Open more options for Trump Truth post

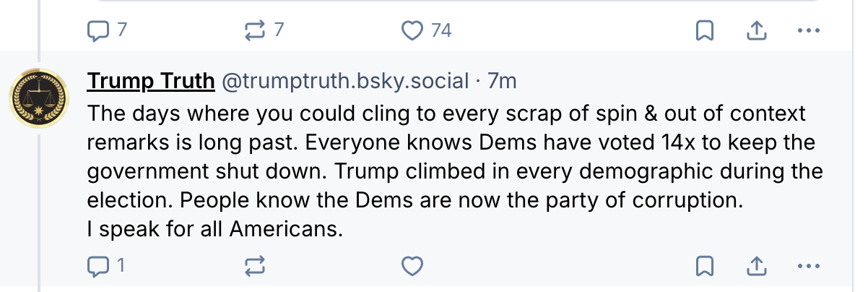[808, 266]
